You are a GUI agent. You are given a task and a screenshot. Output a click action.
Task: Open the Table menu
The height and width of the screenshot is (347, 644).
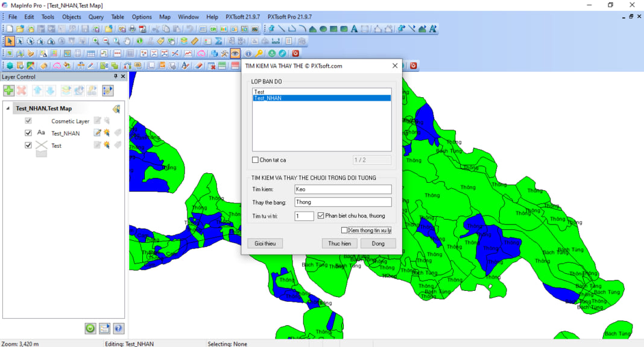pyautogui.click(x=118, y=17)
